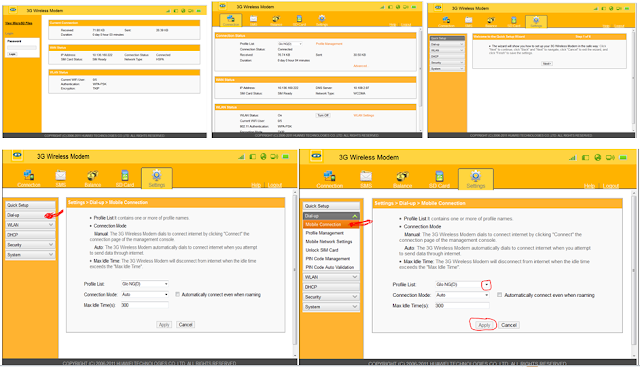Viewport: 640px width, 367px height.
Task: Click MTN logo in expanded Dial-up screenshot
Action: [x=316, y=156]
